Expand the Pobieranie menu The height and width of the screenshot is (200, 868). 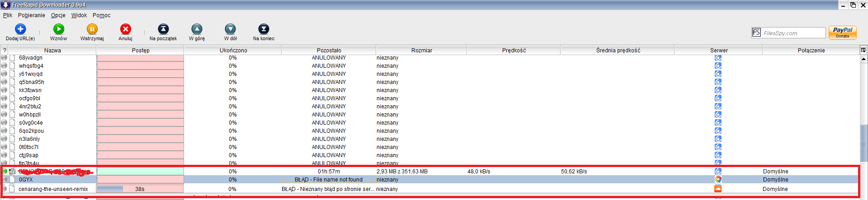click(x=32, y=15)
